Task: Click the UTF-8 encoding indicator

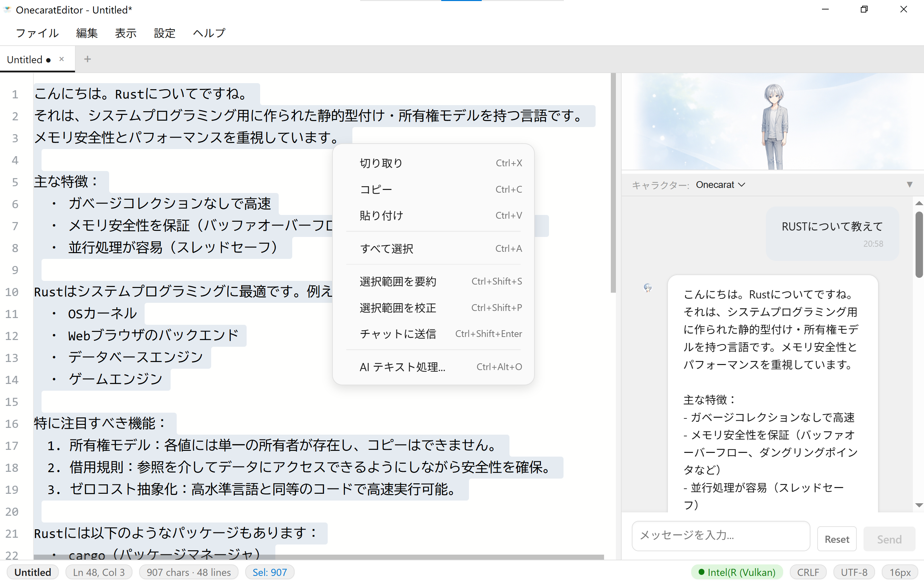Action: tap(854, 572)
